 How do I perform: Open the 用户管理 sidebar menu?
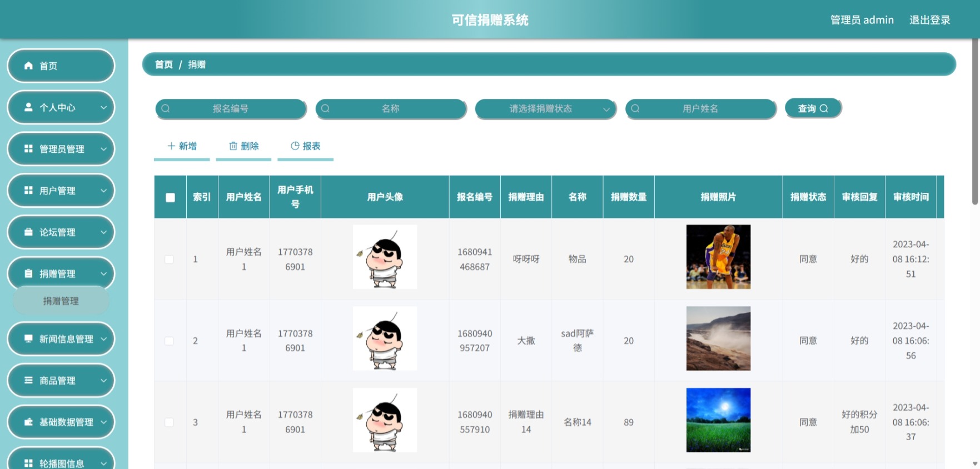tap(61, 191)
